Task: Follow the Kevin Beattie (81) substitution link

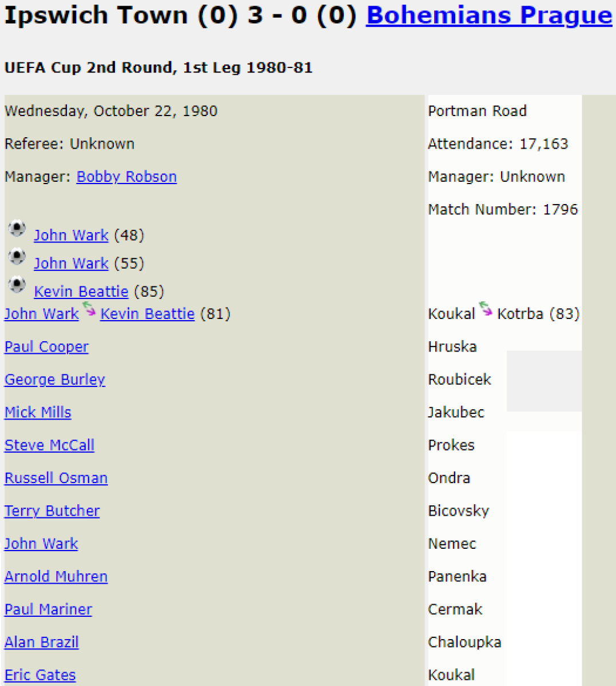Action: tap(148, 314)
